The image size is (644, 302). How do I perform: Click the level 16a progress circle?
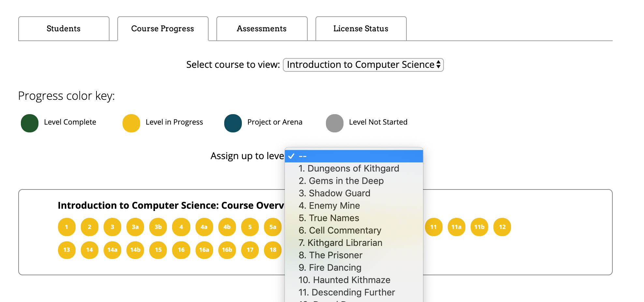pos(204,250)
